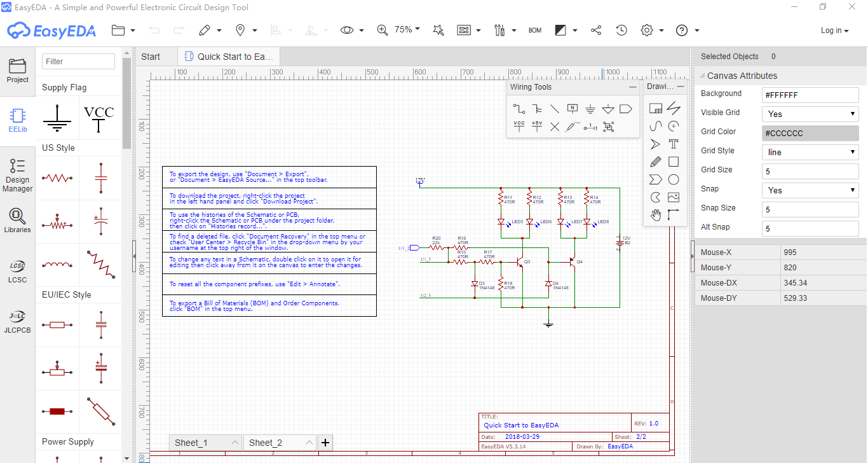Select the Arc drawing tool

tap(674, 126)
